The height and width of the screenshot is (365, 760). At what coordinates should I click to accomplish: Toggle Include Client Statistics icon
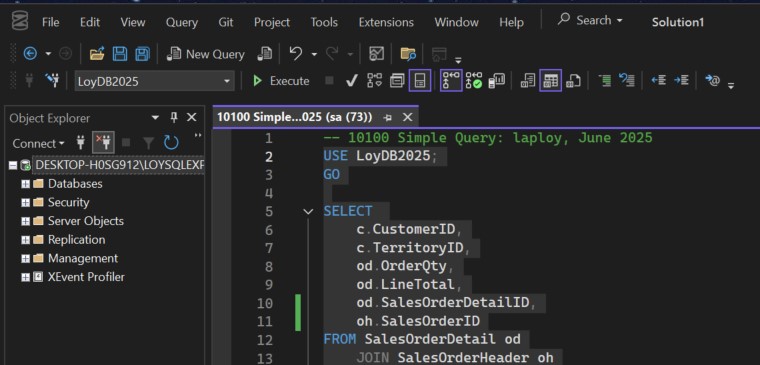tap(497, 80)
